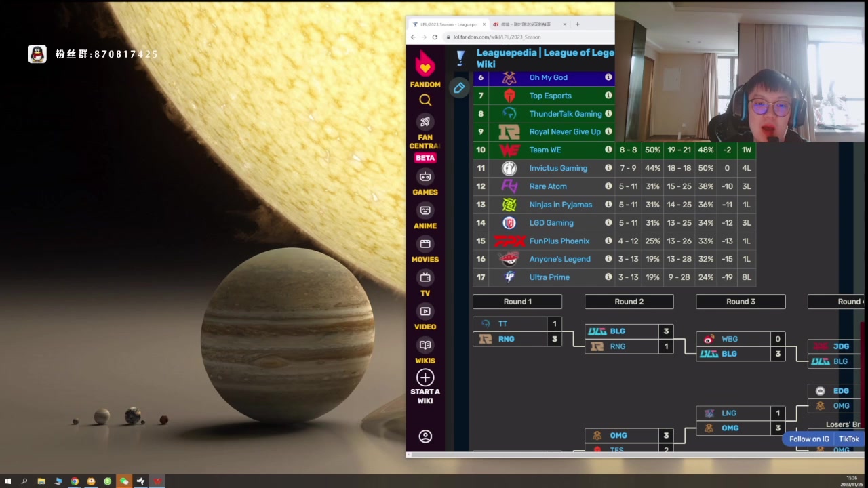Open Ninjas in Pyjamas link
Image resolution: width=868 pixels, height=488 pixels.
coord(560,205)
